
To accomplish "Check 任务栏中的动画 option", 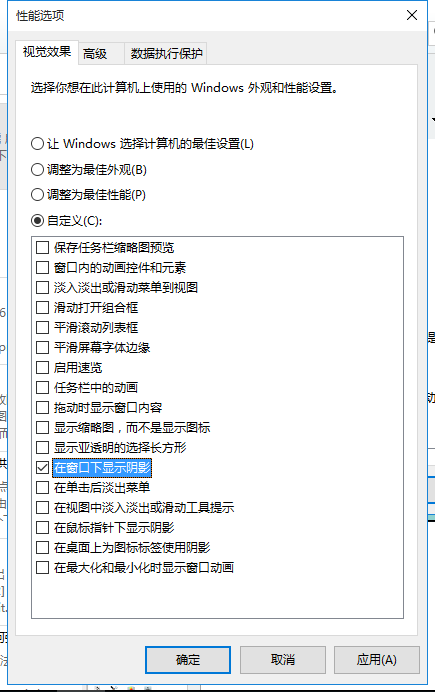I will click(42, 387).
